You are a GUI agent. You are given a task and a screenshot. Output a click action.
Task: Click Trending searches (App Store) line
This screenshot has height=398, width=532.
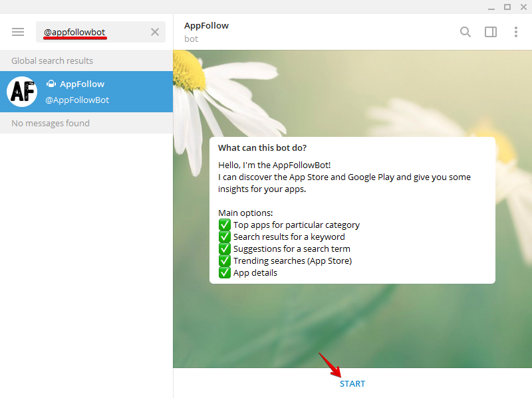click(293, 260)
